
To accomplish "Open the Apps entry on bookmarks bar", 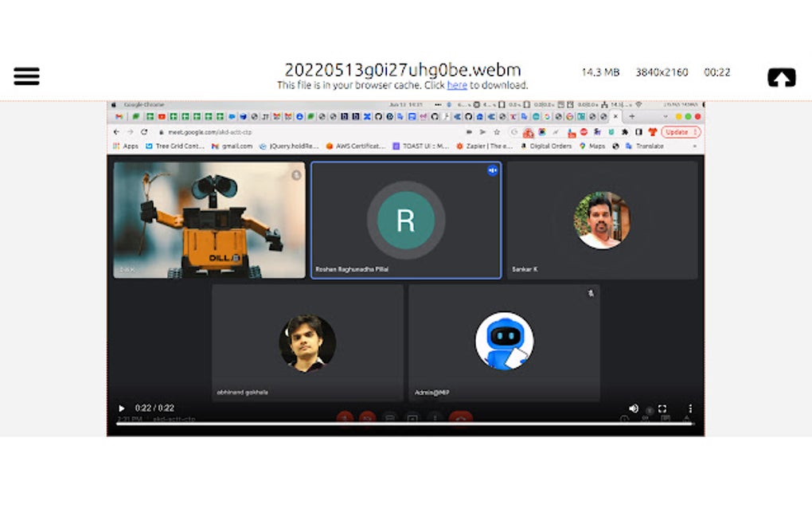I will coord(130,146).
